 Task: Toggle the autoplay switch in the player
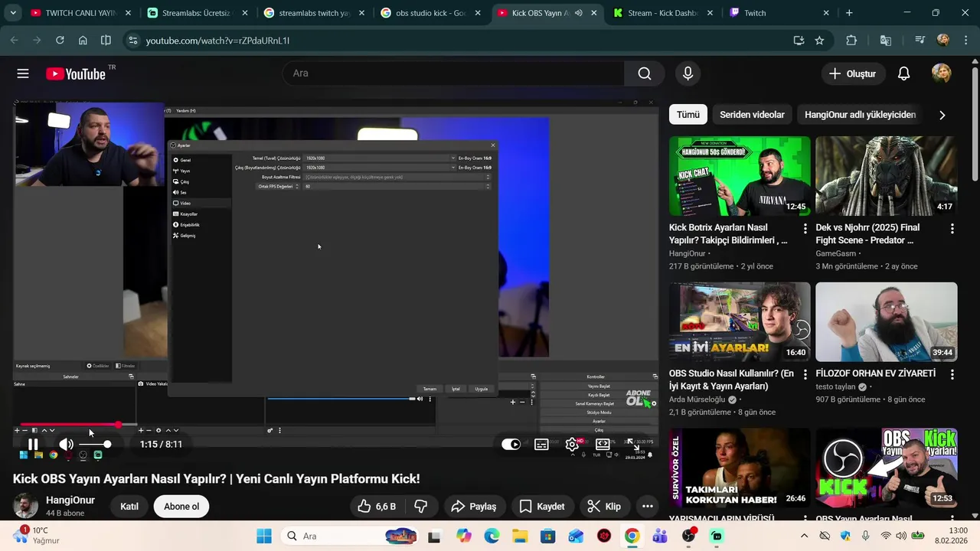click(511, 445)
